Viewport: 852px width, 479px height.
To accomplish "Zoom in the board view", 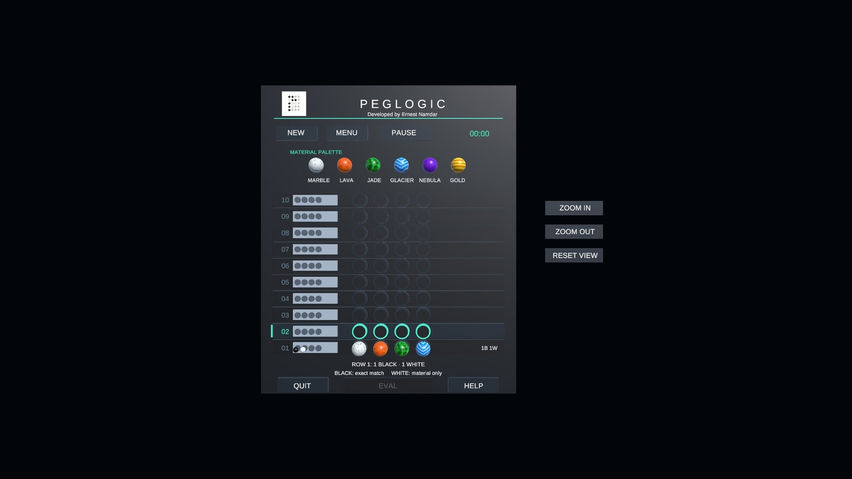I will 574,208.
